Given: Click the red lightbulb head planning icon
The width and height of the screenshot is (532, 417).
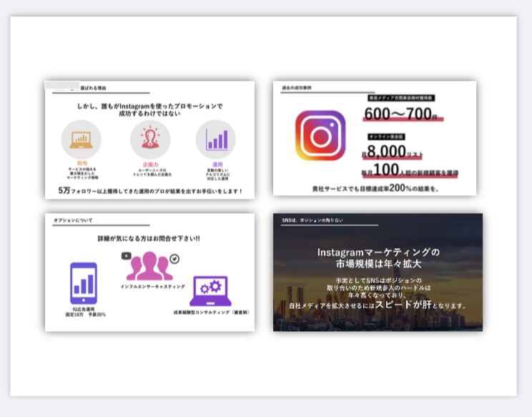Looking at the screenshot, I should click(x=150, y=137).
